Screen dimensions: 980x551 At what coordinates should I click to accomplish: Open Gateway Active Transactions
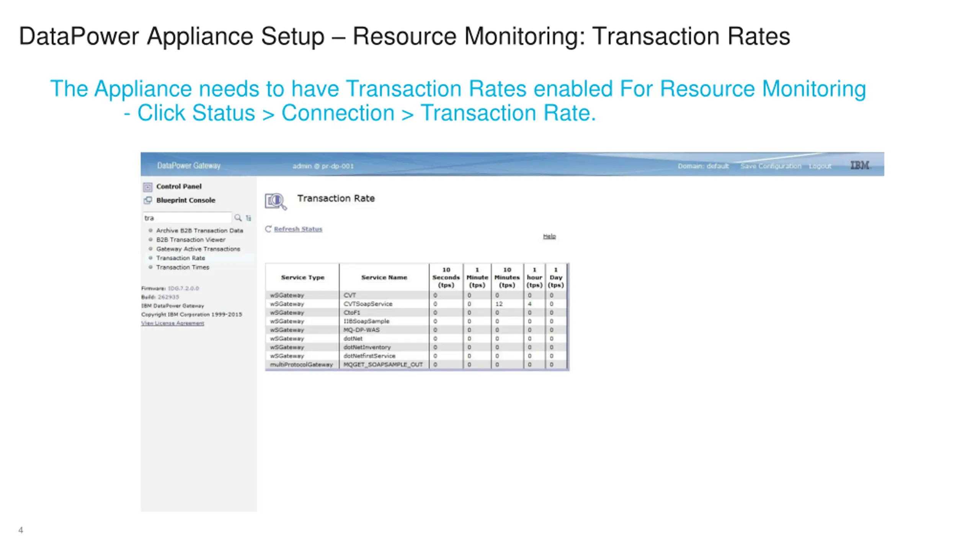pyautogui.click(x=198, y=249)
